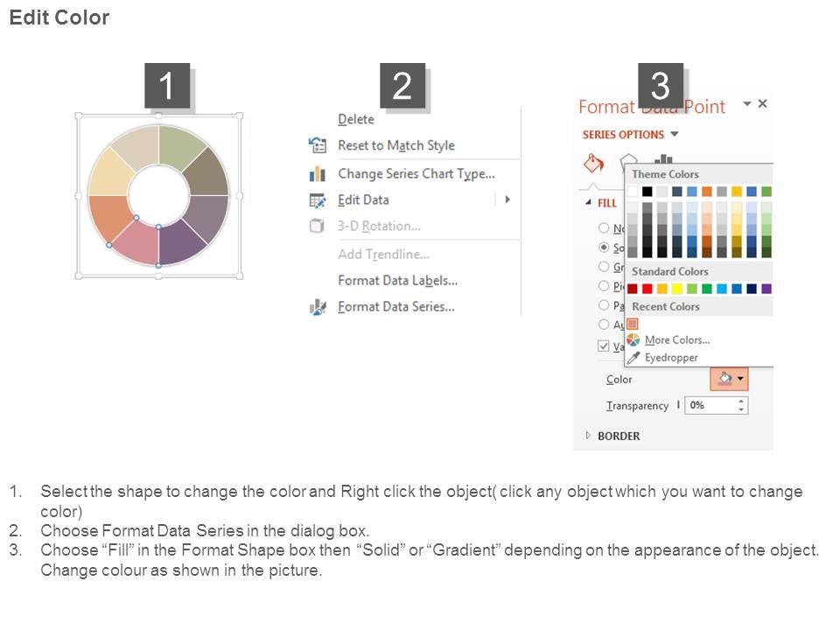Image resolution: width=840 pixels, height=630 pixels.
Task: Click the Change Series Chart Type icon
Action: click(x=317, y=174)
